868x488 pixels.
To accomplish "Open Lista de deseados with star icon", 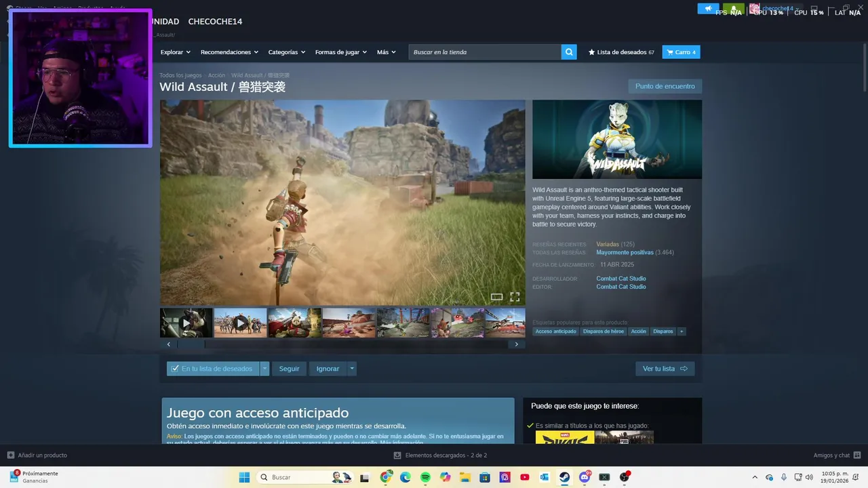I will click(x=621, y=52).
